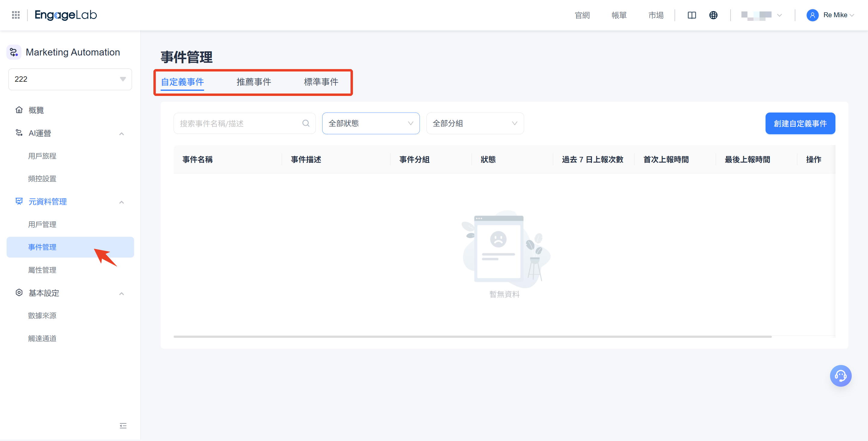Collapse the sidebar with bottom arrow icon
868x441 pixels.
[123, 426]
